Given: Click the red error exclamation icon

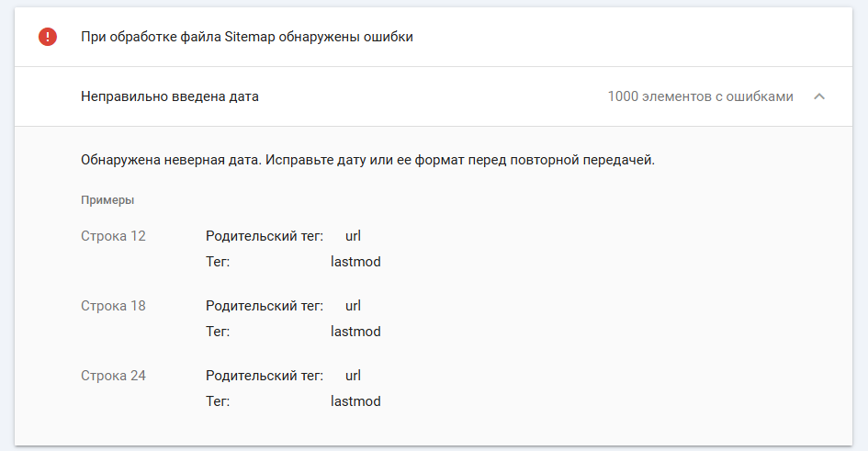Looking at the screenshot, I should pyautogui.click(x=47, y=37).
